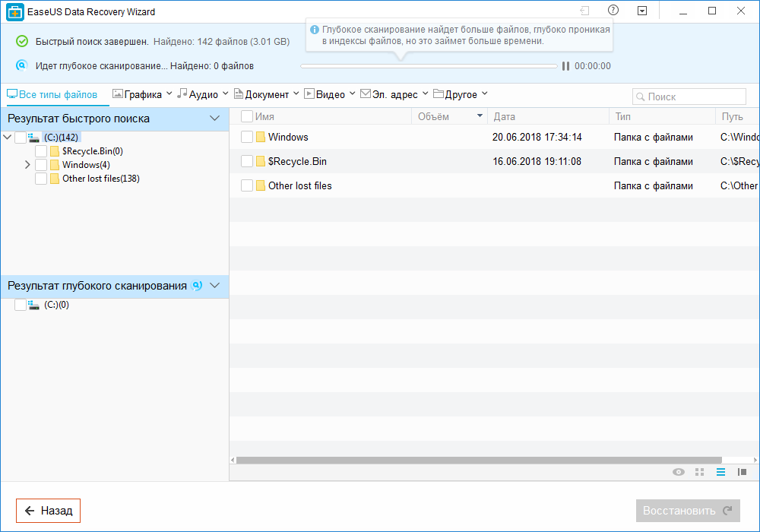Tick the (C:)(0) deep scan checkbox
The width and height of the screenshot is (760, 532).
pyautogui.click(x=21, y=305)
